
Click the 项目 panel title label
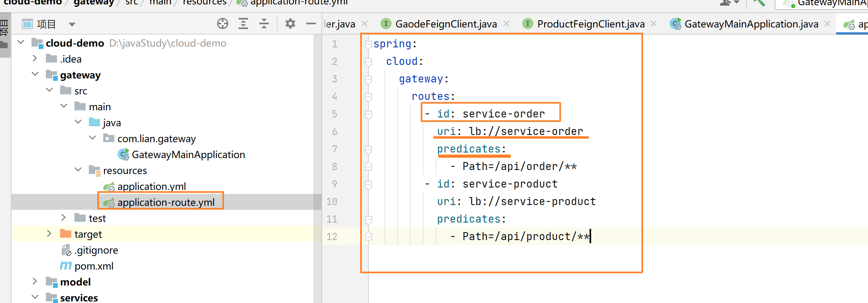click(46, 24)
